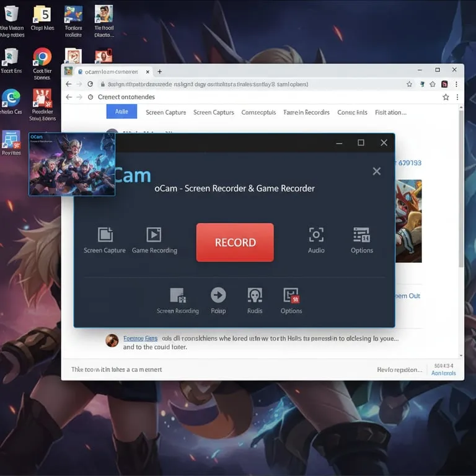This screenshot has width=476, height=476.
Task: Click the Screen Capture icon in oCam
Action: point(105,234)
